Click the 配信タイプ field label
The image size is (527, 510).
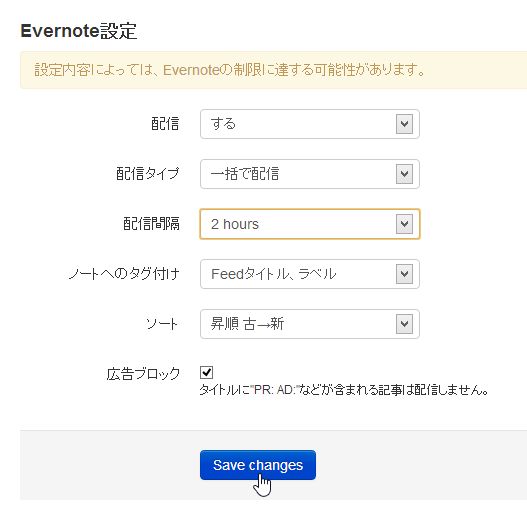click(148, 174)
